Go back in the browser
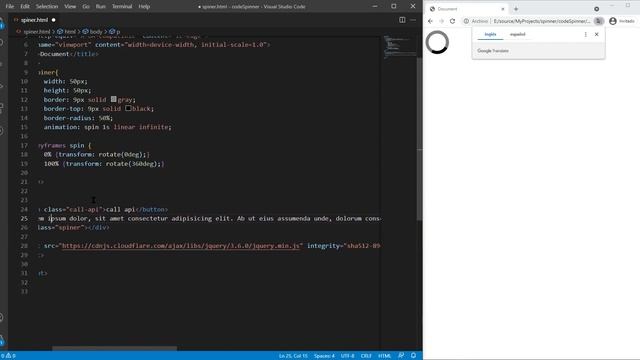Screen dimensions: 640x360 [x=430, y=21]
